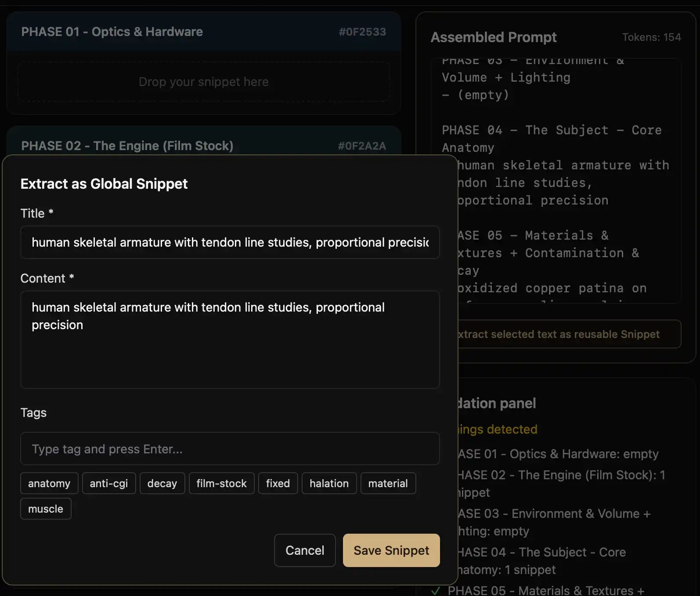Choose the 'halation' tag chip
Screen dimensions: 700x596
[329, 483]
